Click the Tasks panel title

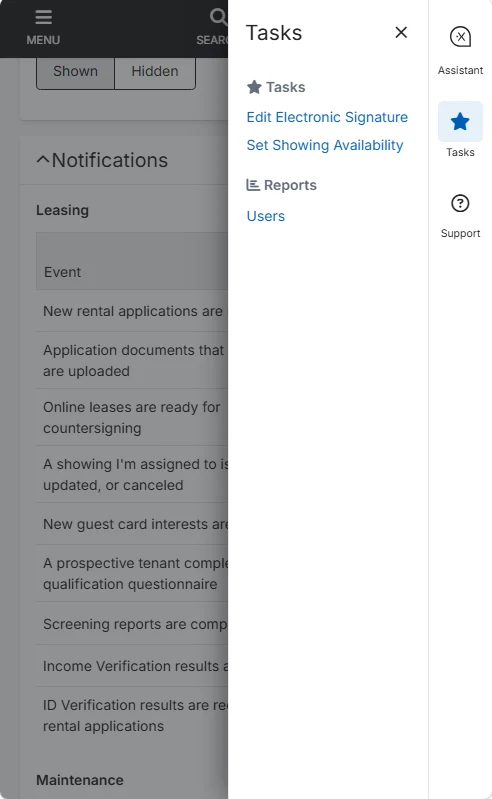tap(274, 33)
